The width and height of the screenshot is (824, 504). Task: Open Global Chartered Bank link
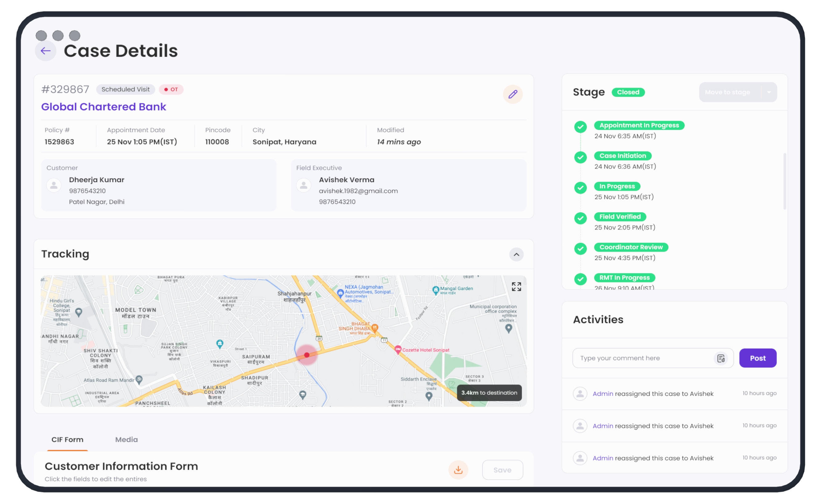tap(104, 107)
